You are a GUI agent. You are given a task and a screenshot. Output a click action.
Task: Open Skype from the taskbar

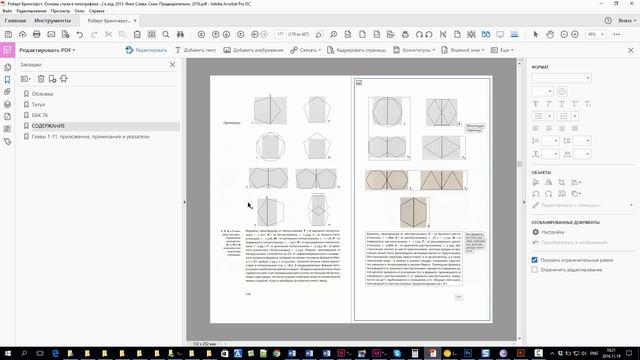(x=397, y=353)
